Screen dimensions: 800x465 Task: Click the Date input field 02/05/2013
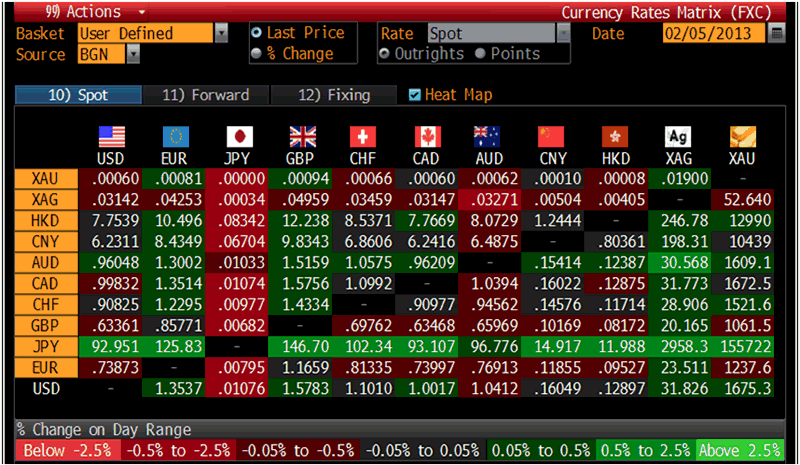(714, 33)
